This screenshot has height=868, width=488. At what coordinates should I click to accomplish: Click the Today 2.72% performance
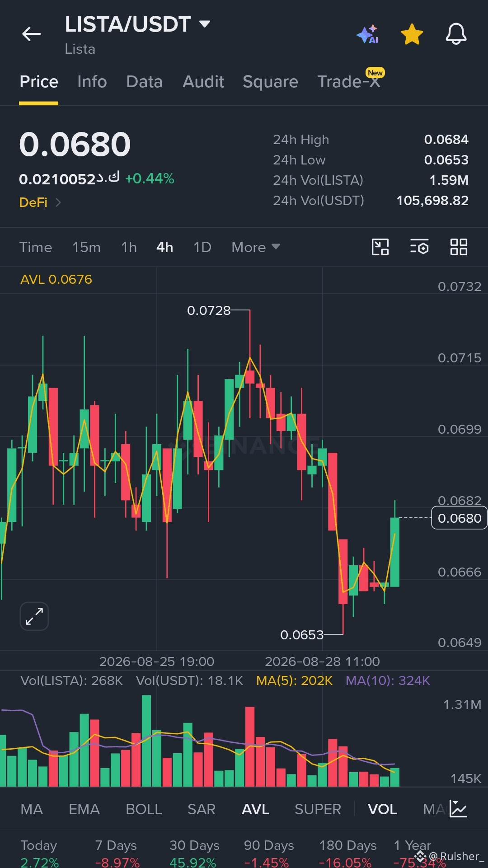point(40,854)
